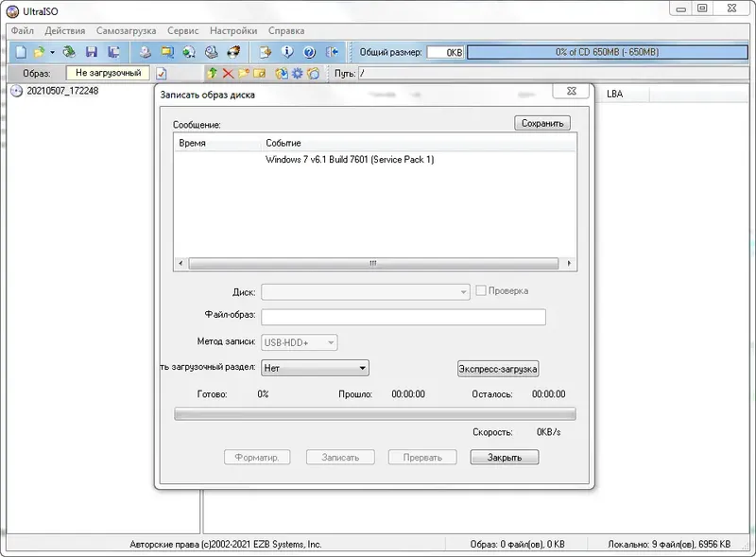Click the write progress bar
Image resolution: width=756 pixels, height=557 pixels.
(x=375, y=413)
